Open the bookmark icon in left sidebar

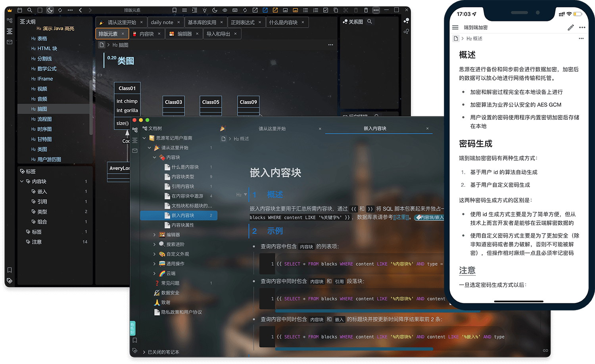(x=10, y=270)
